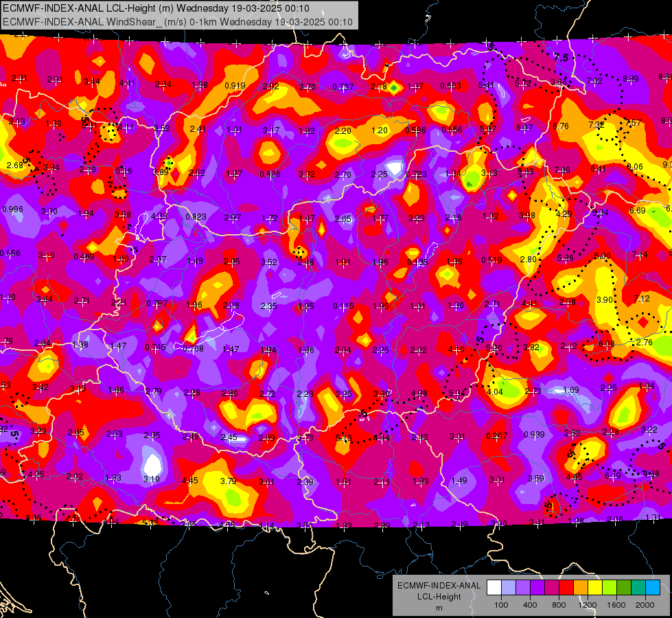Screen dimensions: 672x618
Task: Click the legend tick label 400
Action: click(530, 605)
